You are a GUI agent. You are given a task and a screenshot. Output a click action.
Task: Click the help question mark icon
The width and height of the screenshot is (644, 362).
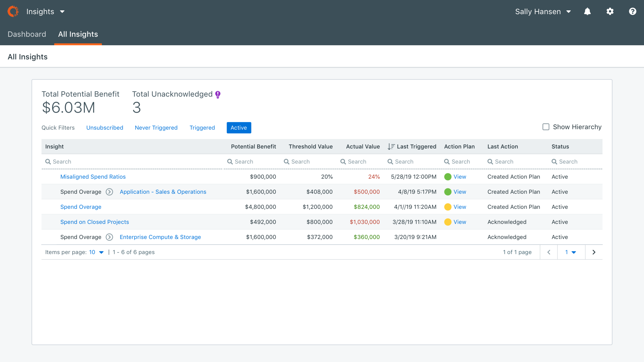click(x=632, y=12)
